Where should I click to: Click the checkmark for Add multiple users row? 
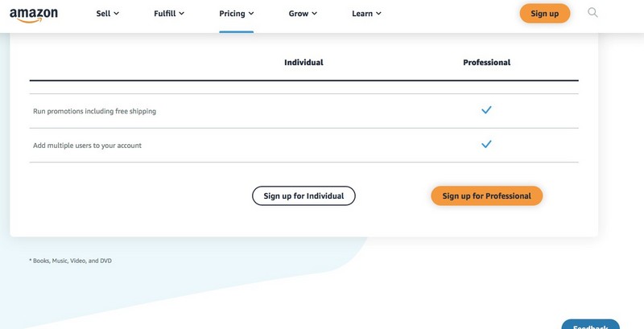486,144
